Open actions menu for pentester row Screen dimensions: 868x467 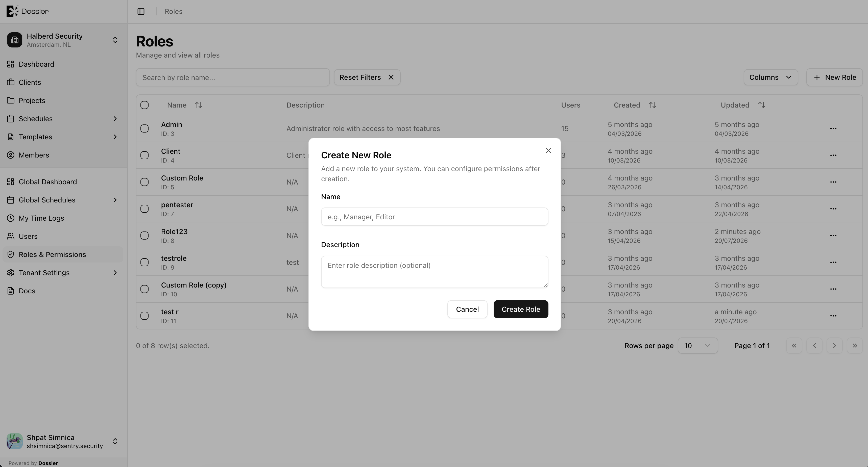tap(833, 209)
